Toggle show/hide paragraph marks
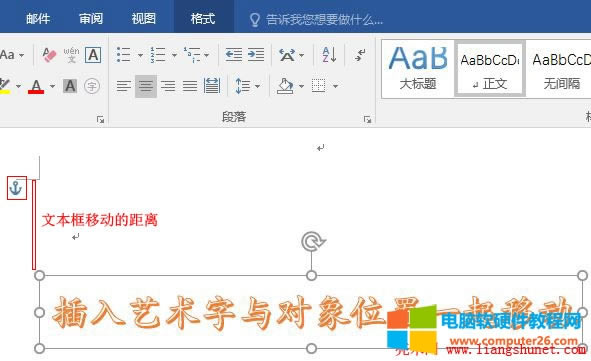Screen dimensions: 591x361 [360, 55]
